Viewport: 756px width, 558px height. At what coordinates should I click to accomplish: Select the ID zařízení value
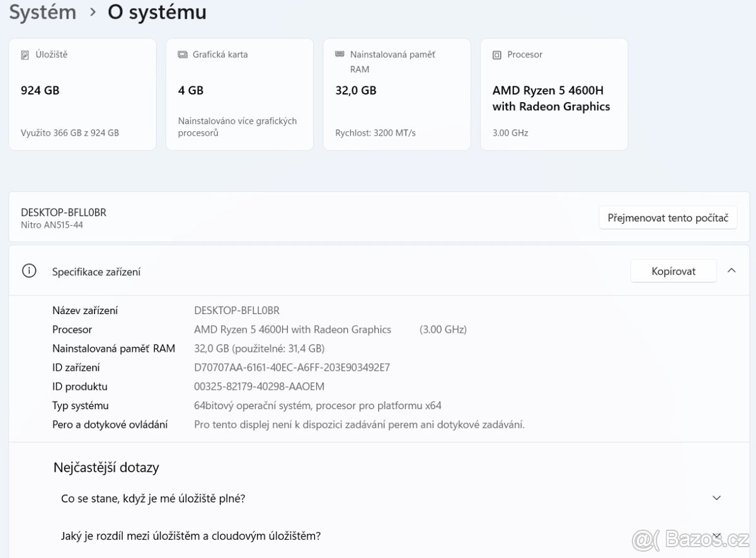tap(291, 367)
